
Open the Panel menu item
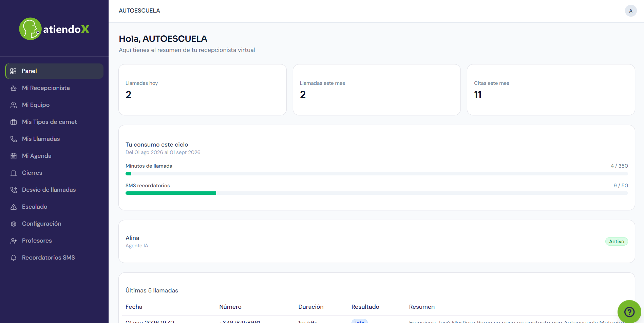pos(54,71)
